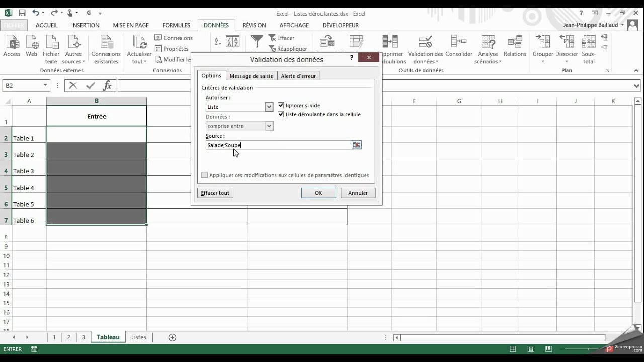Open Autres sources dropdown
The width and height of the screenshot is (644, 362).
[x=73, y=58]
